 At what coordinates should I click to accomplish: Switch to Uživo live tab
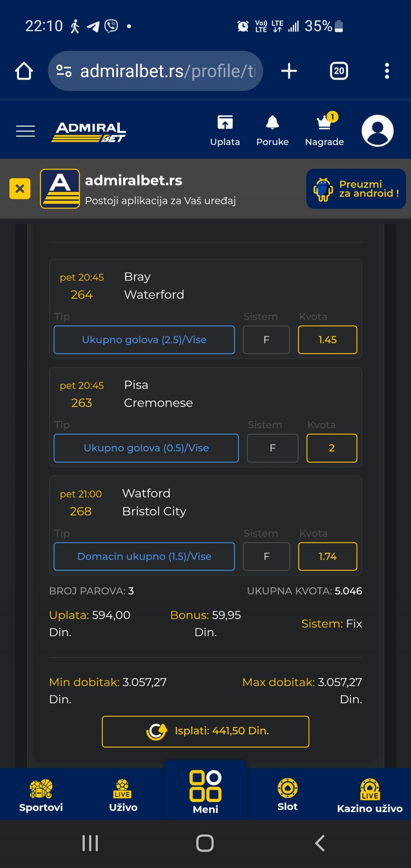click(x=123, y=795)
